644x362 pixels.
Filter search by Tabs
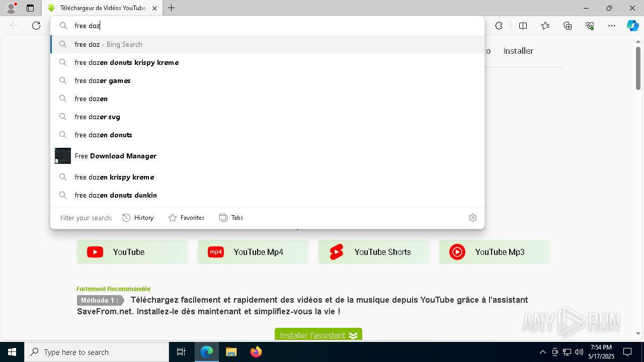[231, 218]
